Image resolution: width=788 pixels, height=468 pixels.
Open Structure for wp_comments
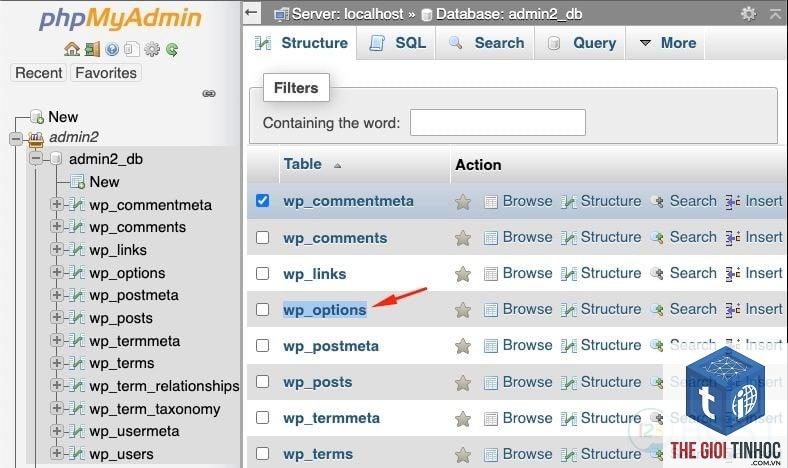pos(601,237)
